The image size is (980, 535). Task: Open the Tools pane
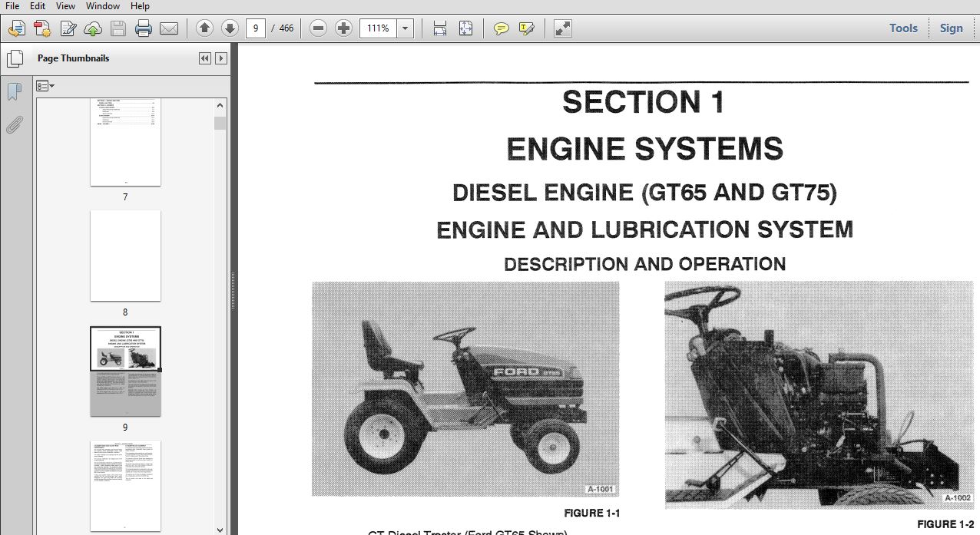point(903,28)
